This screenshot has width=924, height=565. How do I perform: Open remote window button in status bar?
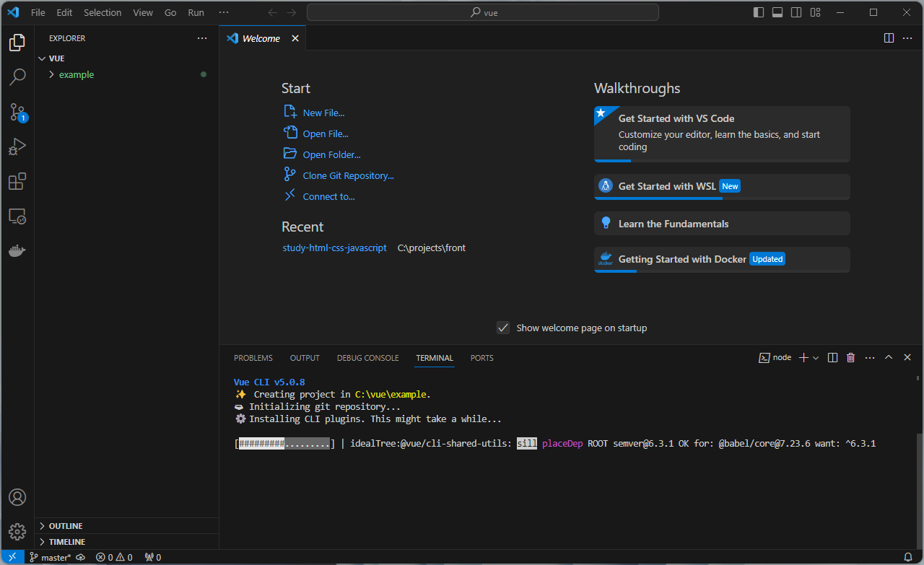click(x=12, y=557)
